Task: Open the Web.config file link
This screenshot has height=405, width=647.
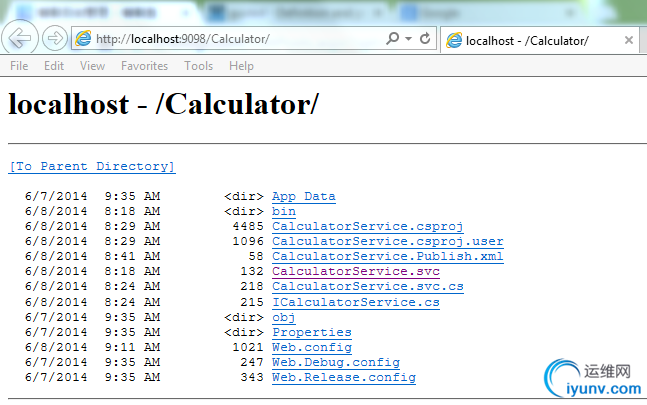Action: pos(312,347)
